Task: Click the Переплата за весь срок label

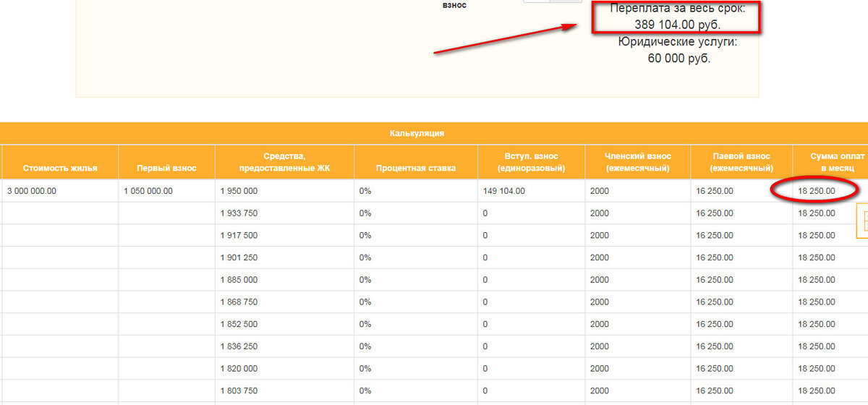Action: pos(677,9)
